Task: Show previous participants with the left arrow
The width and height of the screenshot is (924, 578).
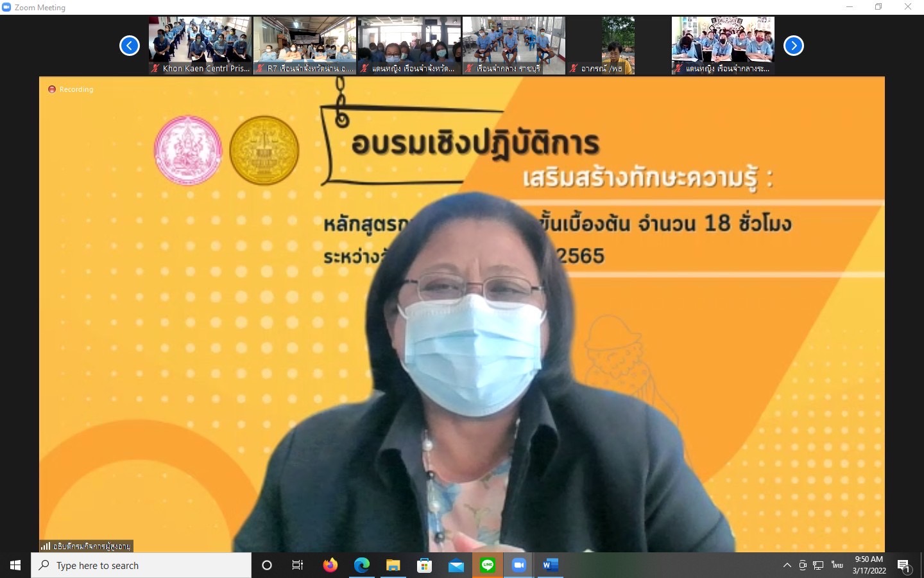Action: pyautogui.click(x=130, y=46)
